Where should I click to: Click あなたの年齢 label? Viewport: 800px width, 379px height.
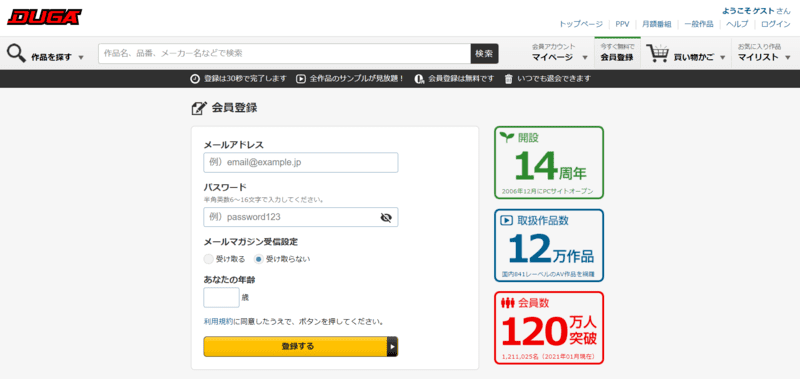click(229, 280)
